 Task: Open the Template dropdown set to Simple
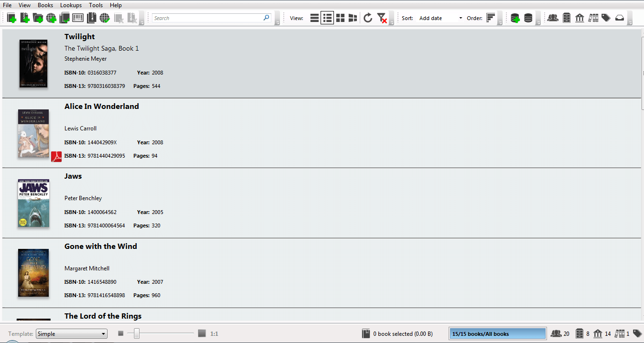[x=71, y=334]
